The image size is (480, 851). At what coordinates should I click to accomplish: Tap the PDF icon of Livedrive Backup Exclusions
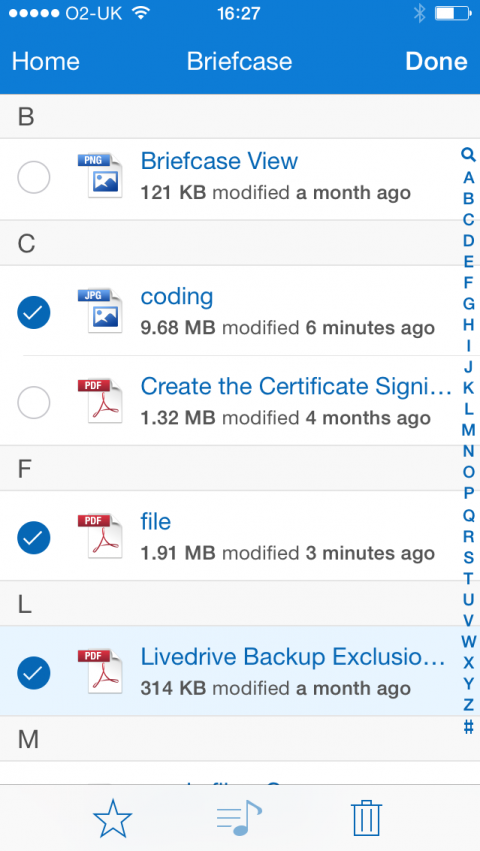click(x=100, y=671)
